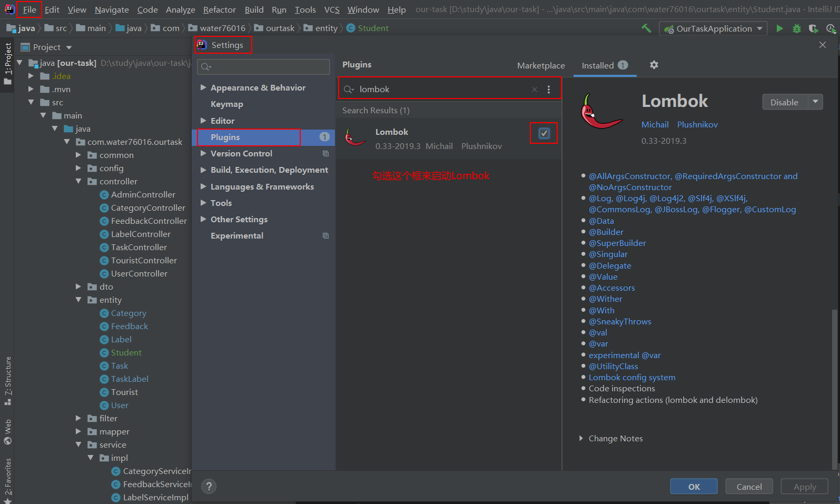Image resolution: width=840 pixels, height=504 pixels.
Task: Click the Apply button
Action: pyautogui.click(x=805, y=487)
